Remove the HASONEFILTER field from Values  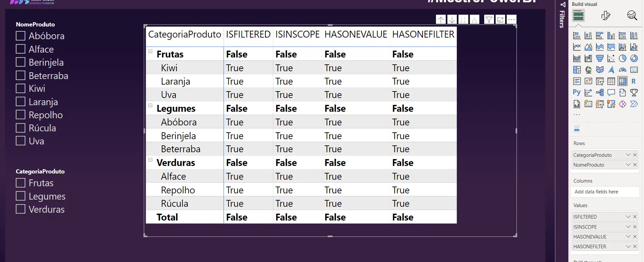pyautogui.click(x=635, y=246)
